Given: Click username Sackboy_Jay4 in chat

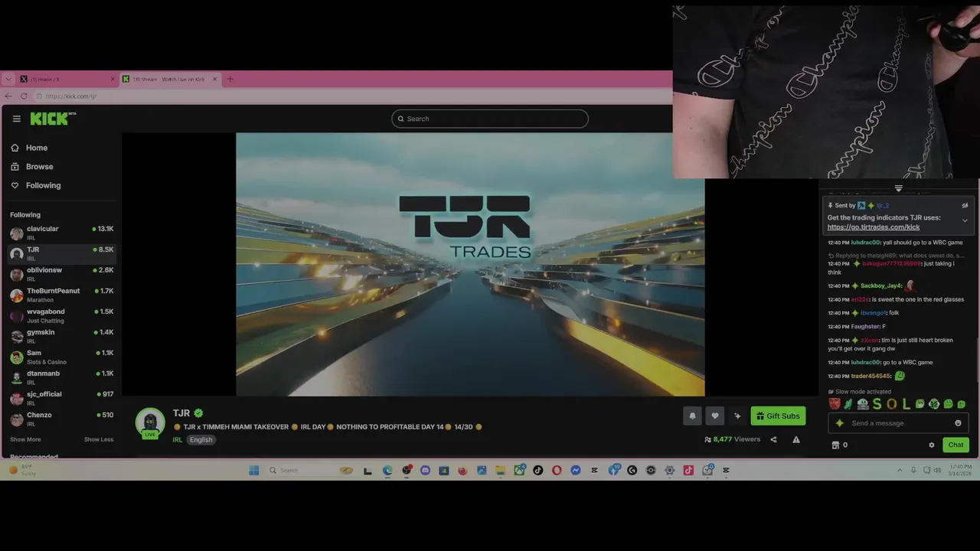Looking at the screenshot, I should [881, 286].
